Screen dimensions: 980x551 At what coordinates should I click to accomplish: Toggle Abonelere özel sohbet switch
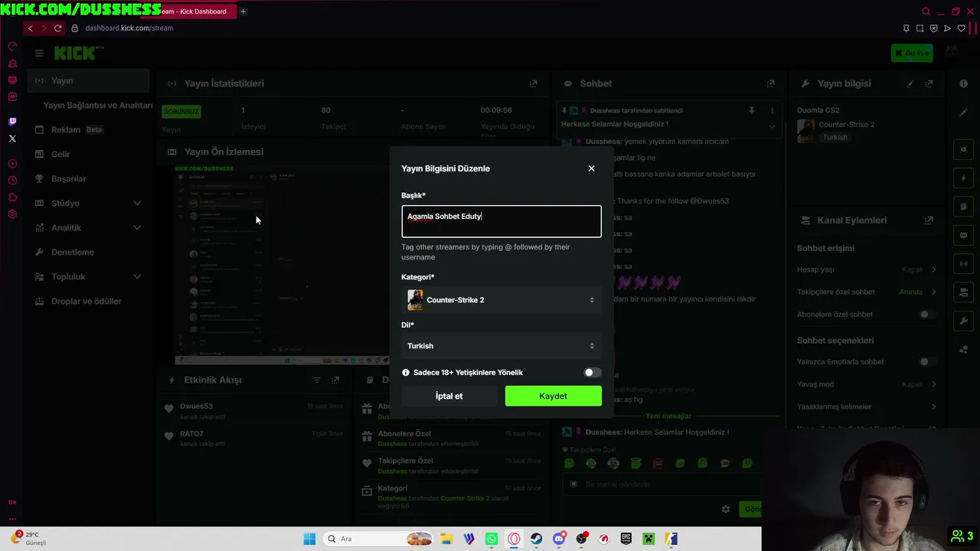(927, 315)
